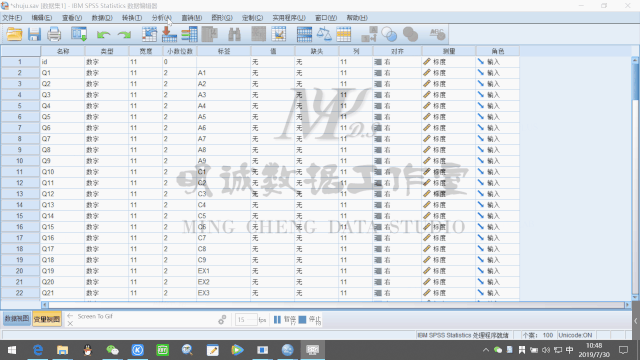Open the 窗口(W) menu

click(x=326, y=18)
